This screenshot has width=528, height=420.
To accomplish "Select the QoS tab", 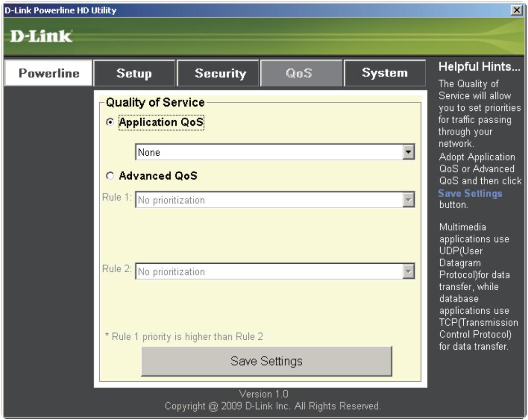I will (301, 73).
